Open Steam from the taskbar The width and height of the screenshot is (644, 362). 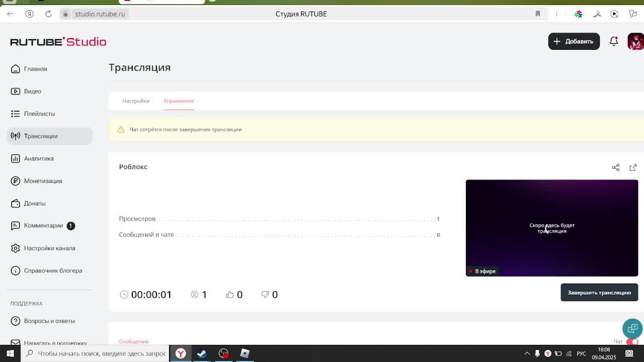pos(202,353)
